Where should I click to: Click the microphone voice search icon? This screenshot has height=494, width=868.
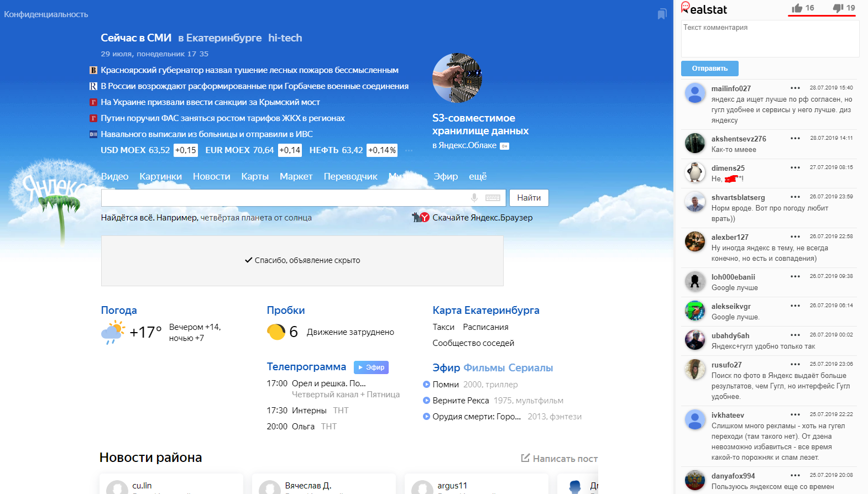(474, 198)
